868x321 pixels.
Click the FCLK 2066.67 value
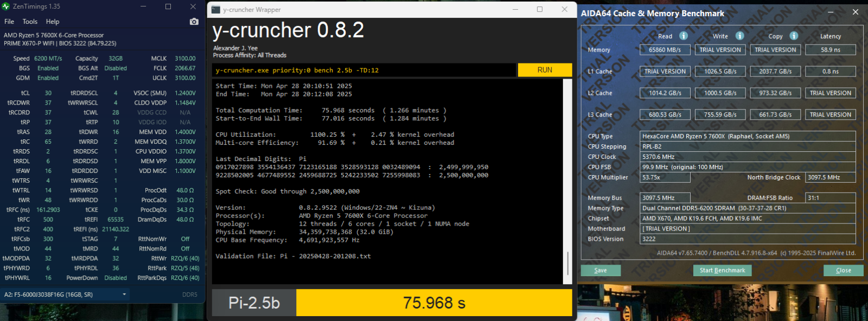185,68
